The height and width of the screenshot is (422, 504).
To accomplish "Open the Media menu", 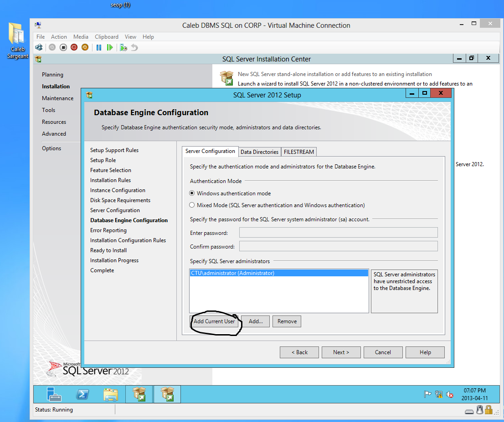I will [x=81, y=36].
